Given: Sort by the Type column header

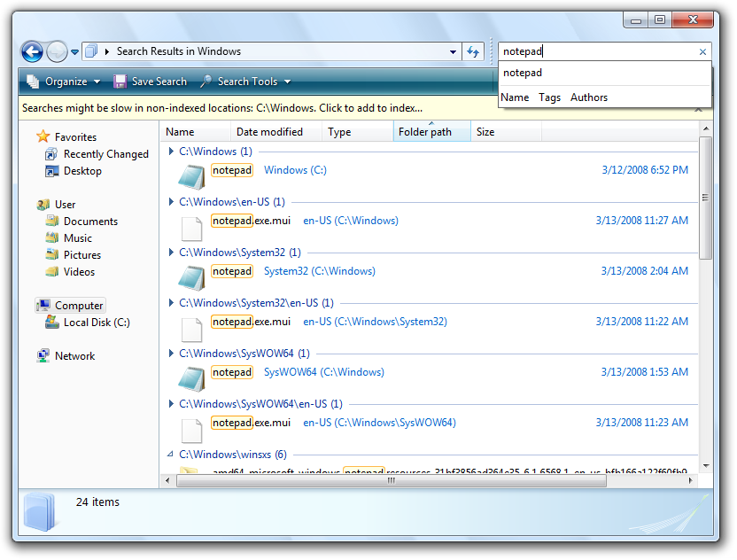Looking at the screenshot, I should point(357,132).
